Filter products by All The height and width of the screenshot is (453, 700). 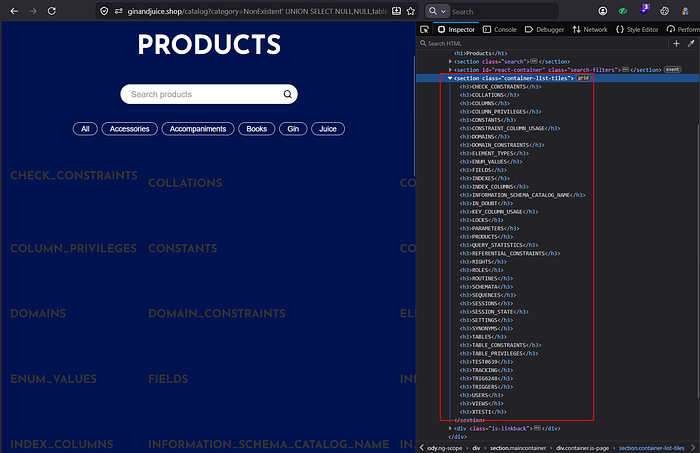click(x=85, y=129)
